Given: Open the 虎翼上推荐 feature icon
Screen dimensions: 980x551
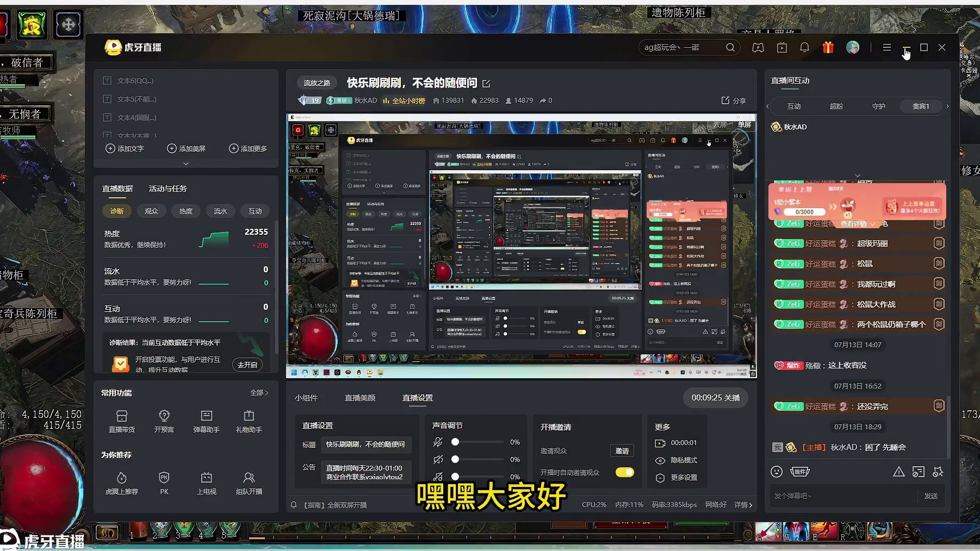Looking at the screenshot, I should [121, 483].
